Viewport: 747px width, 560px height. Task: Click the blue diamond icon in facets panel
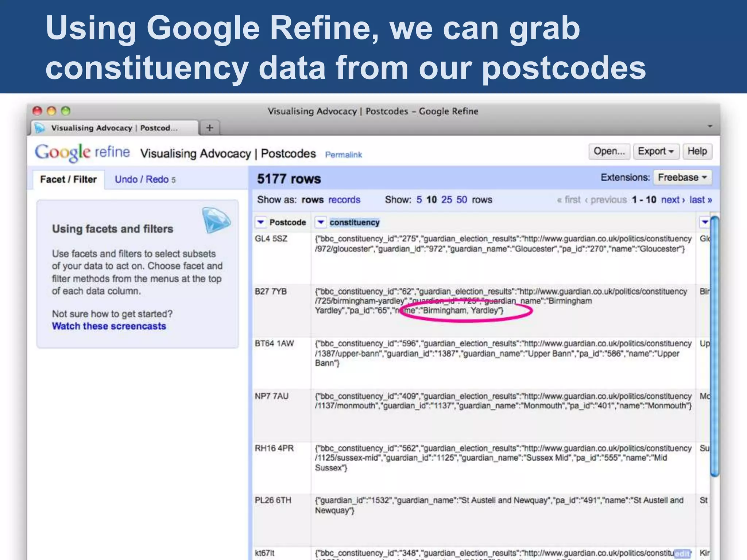point(216,220)
